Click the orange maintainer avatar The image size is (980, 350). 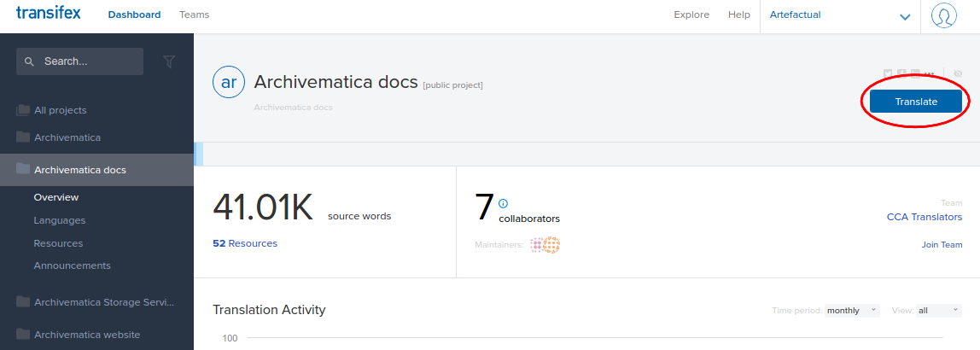click(551, 245)
